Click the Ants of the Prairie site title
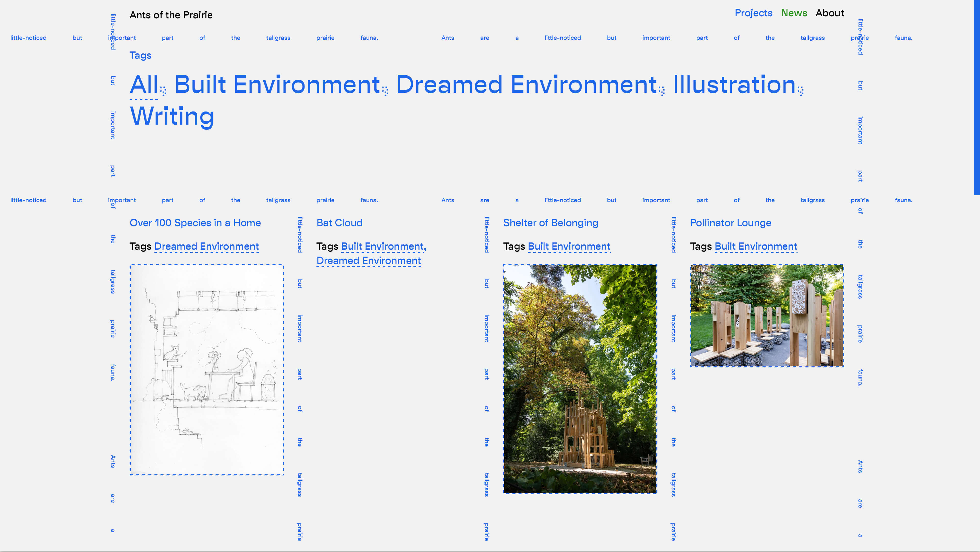The width and height of the screenshot is (980, 552). (x=171, y=15)
